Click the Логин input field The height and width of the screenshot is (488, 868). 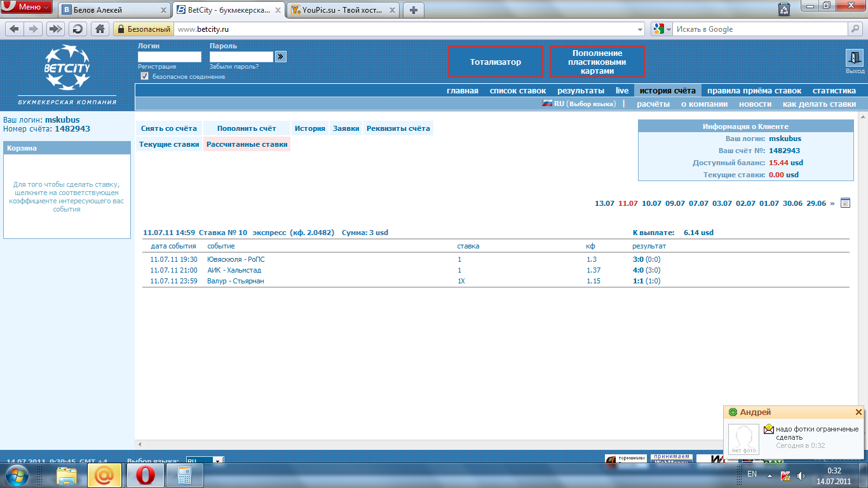[x=170, y=57]
